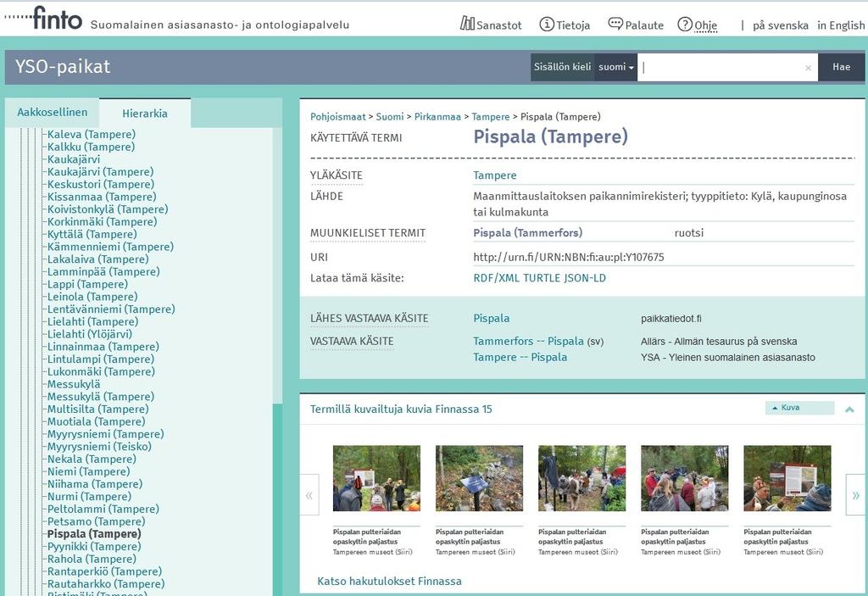Open Tampere -- Pispala YSA concept

pyautogui.click(x=520, y=357)
